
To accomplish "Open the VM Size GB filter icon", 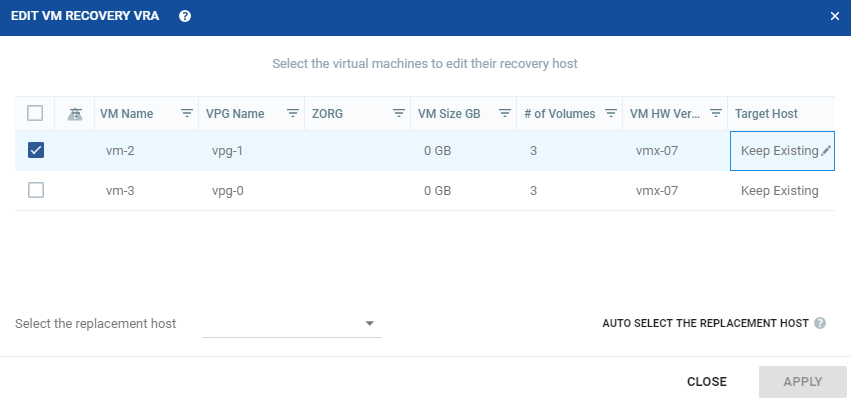I will [505, 113].
